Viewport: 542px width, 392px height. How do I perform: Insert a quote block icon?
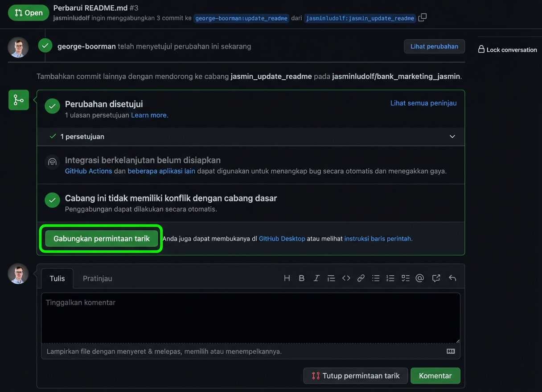[331, 278]
